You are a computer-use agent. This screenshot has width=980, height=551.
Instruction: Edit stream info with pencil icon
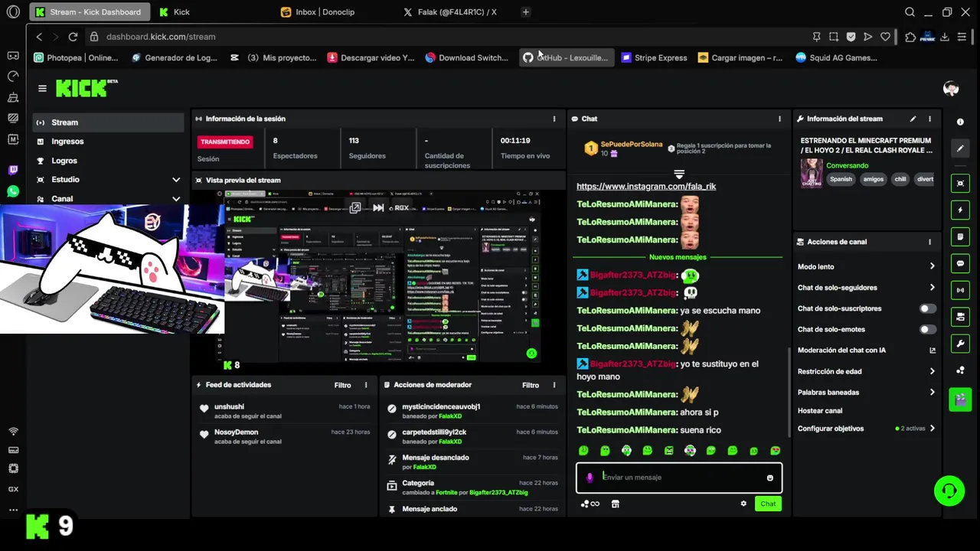pyautogui.click(x=913, y=119)
